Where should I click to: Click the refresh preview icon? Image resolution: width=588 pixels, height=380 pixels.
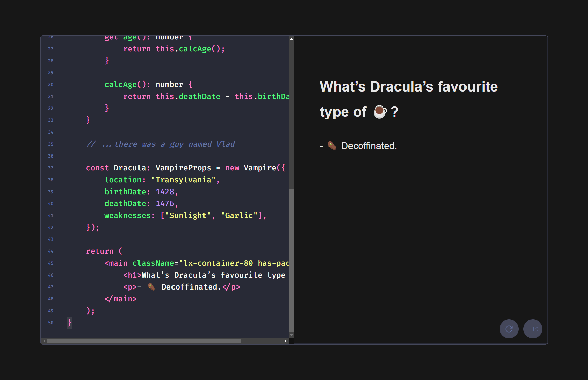click(x=509, y=329)
